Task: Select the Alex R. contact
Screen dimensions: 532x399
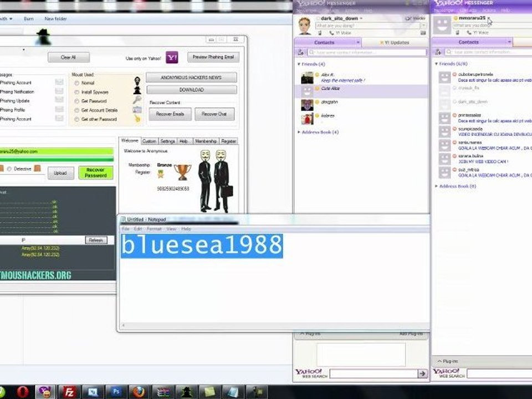Action: tap(361, 78)
